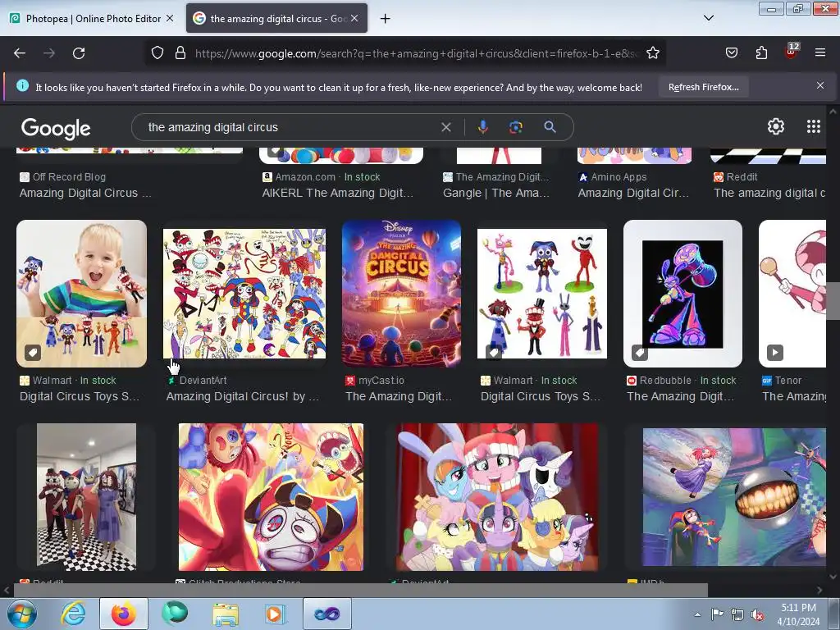The width and height of the screenshot is (840, 630).
Task: Search by image with Google Lens
Action: point(515,127)
